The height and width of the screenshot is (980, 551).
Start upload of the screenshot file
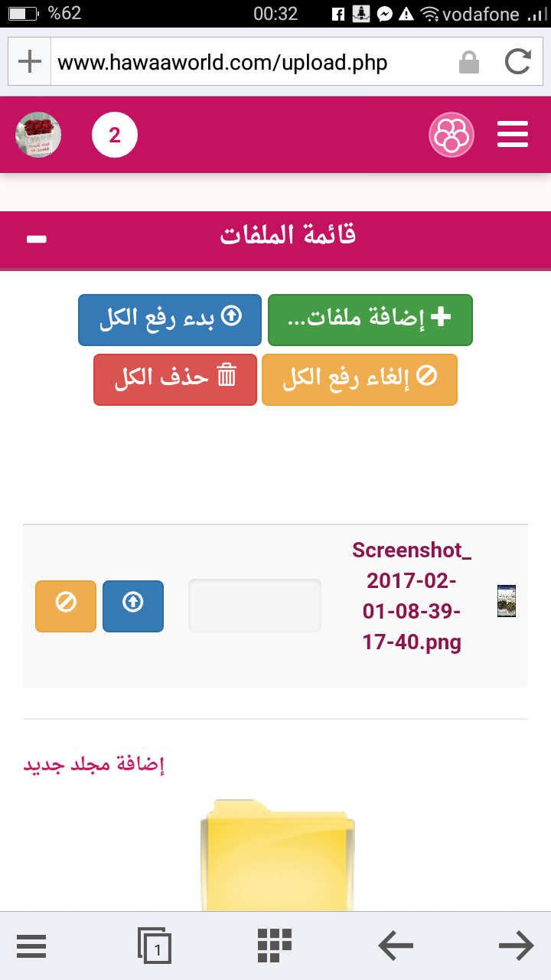click(x=133, y=606)
